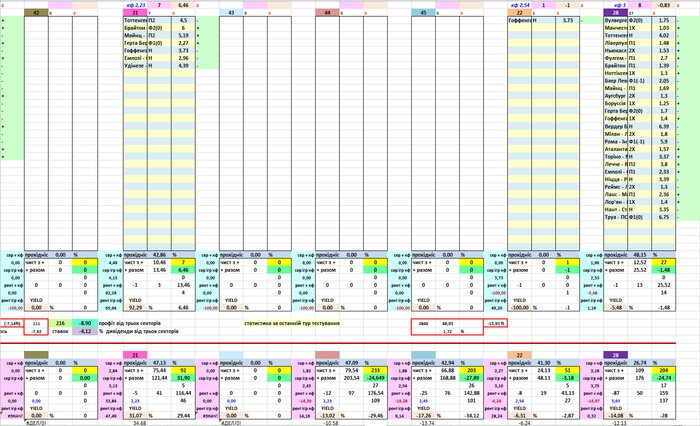Click the yellow cell showing 203

[x=471, y=370]
